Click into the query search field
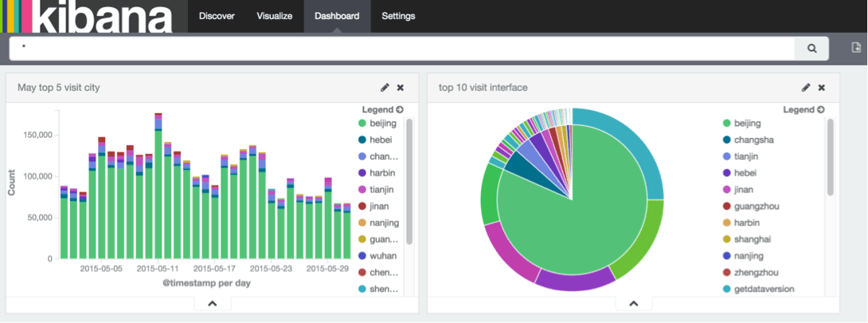This screenshot has height=323, width=868. [x=402, y=48]
